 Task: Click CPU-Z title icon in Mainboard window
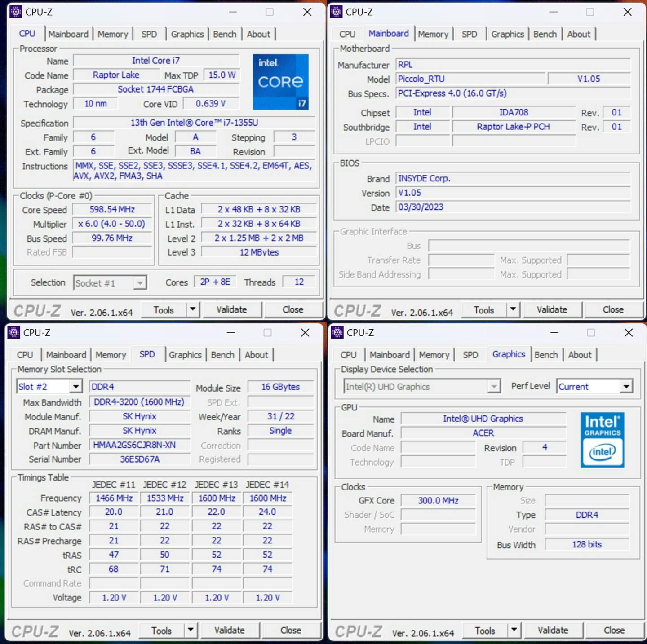tap(336, 12)
